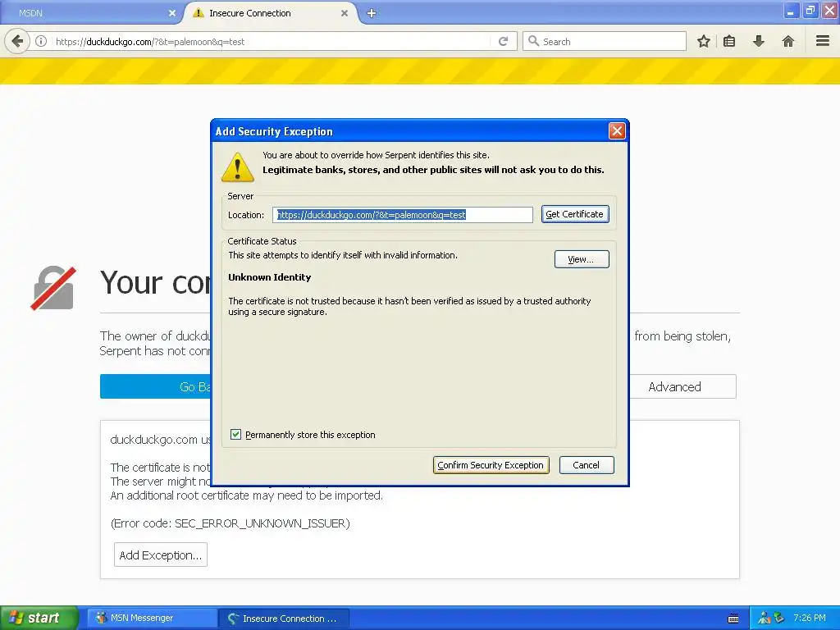Click the keyboard icon in taskbar
Screen dimensions: 840x630
click(733, 619)
